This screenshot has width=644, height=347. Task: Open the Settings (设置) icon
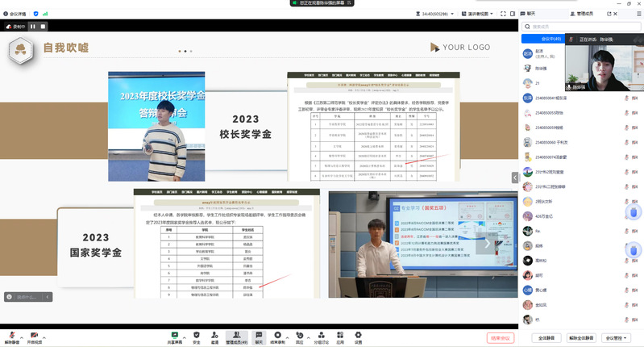tap(358, 335)
